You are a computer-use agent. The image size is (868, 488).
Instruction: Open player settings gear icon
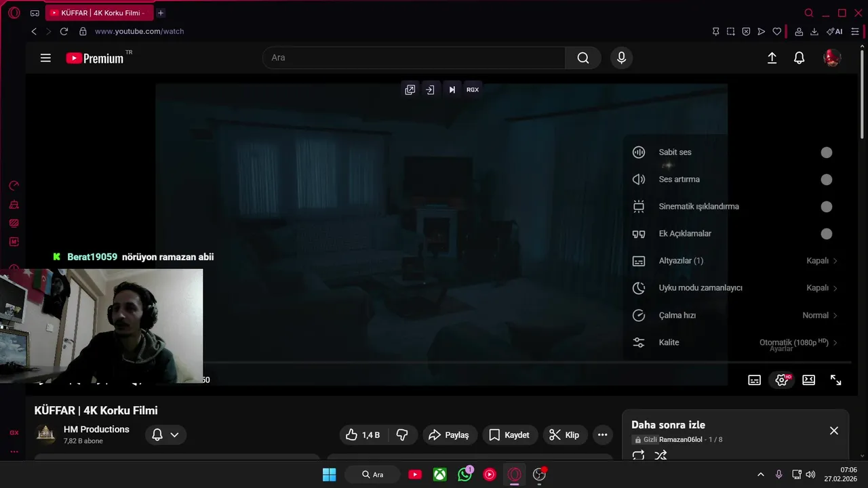[x=782, y=380]
